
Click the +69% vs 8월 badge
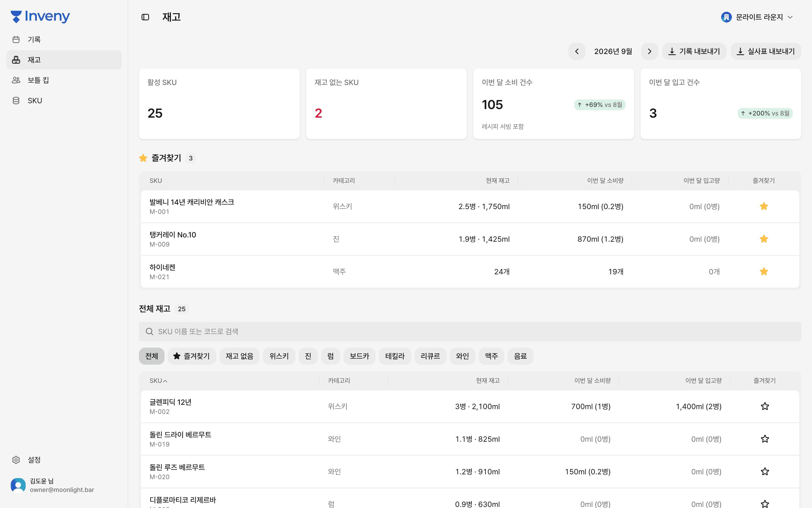(x=600, y=105)
